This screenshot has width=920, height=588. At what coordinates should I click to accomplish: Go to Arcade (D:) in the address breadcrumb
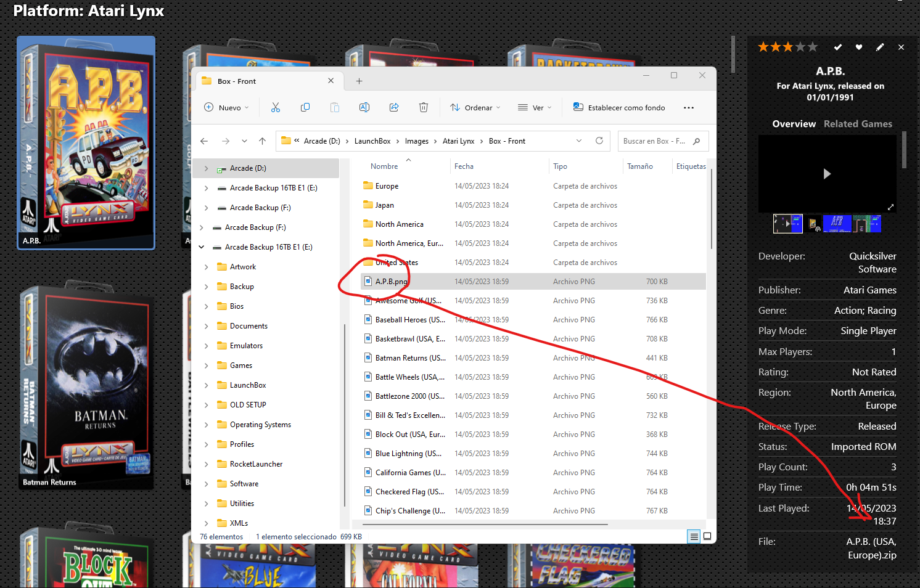tap(322, 141)
